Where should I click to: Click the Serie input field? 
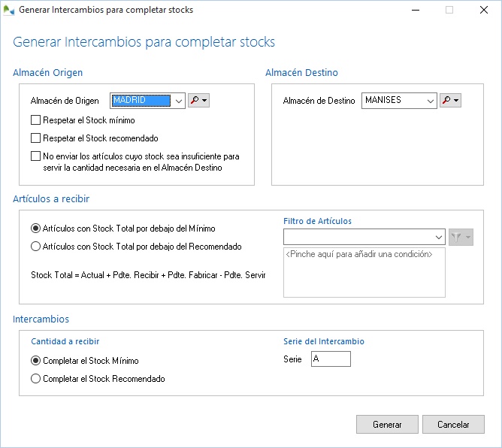click(x=331, y=359)
